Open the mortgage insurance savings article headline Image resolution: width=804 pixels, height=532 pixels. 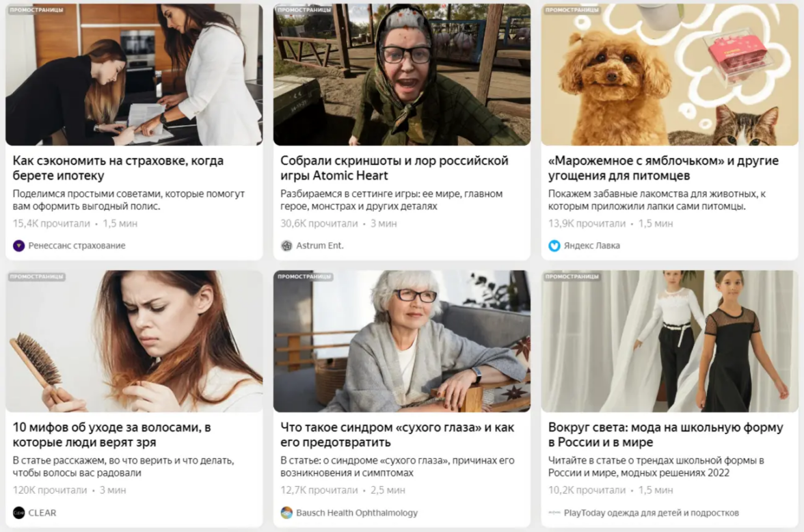(x=118, y=168)
